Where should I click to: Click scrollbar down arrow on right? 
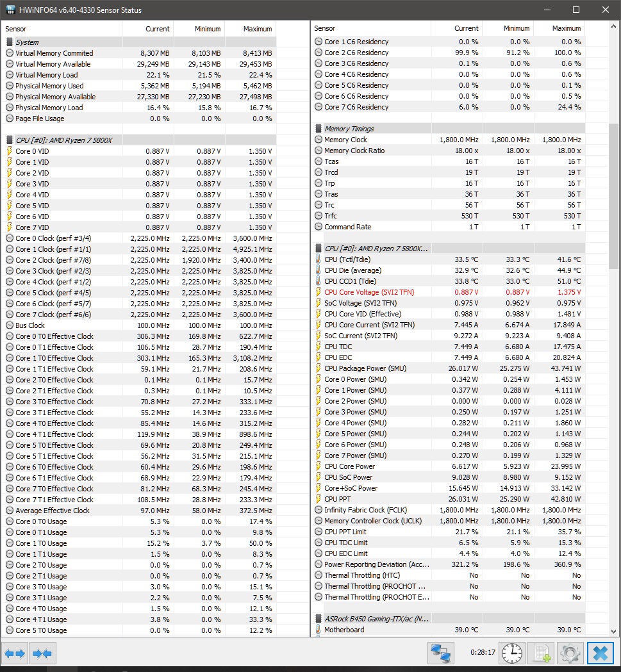[614, 631]
